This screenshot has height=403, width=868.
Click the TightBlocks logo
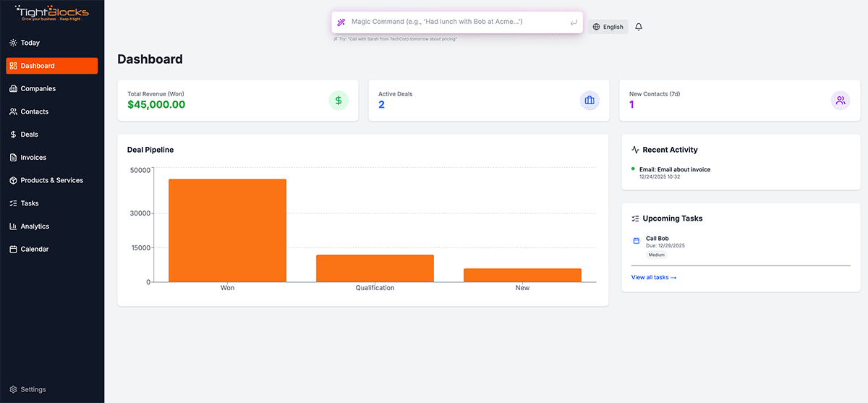(52, 12)
